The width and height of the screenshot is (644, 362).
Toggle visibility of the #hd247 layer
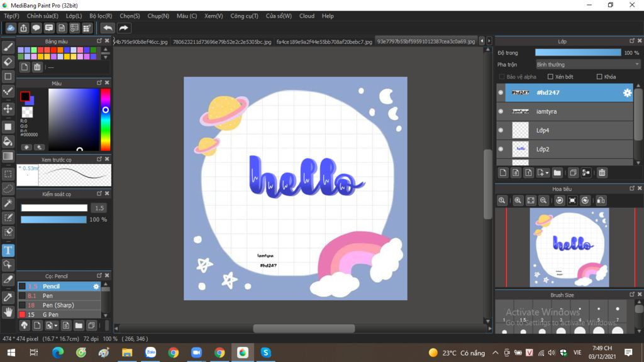501,93
